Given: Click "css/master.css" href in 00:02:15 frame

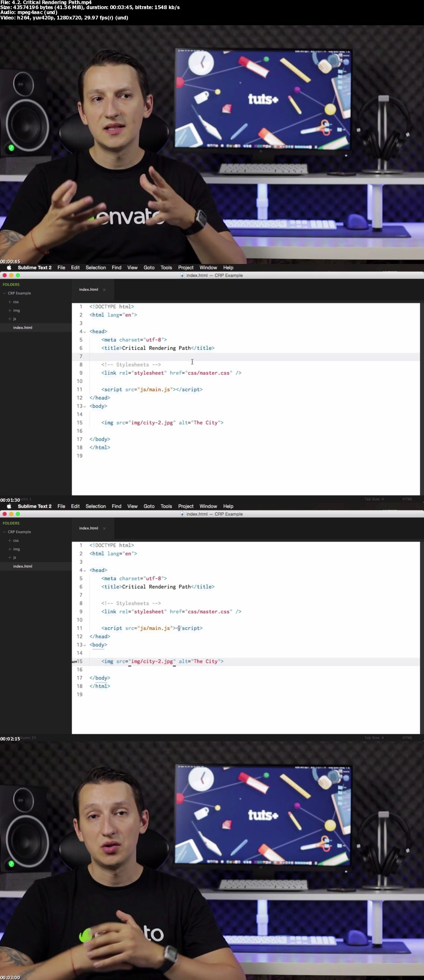Looking at the screenshot, I should (209, 612).
